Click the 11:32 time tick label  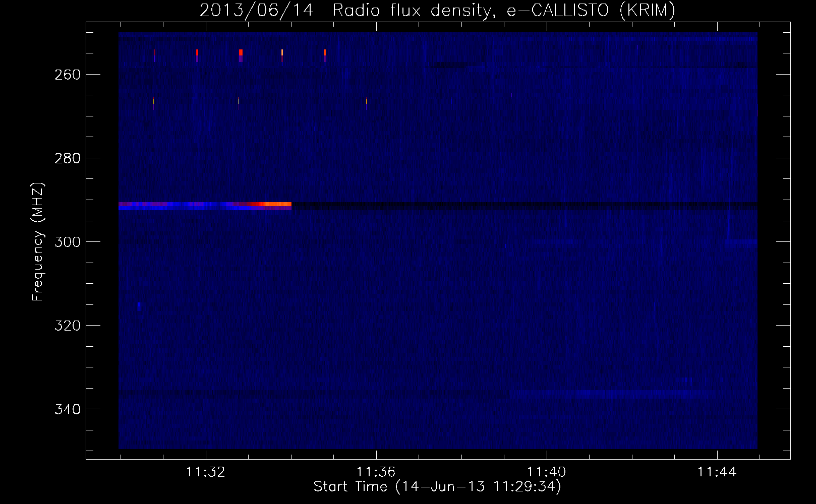(x=206, y=472)
